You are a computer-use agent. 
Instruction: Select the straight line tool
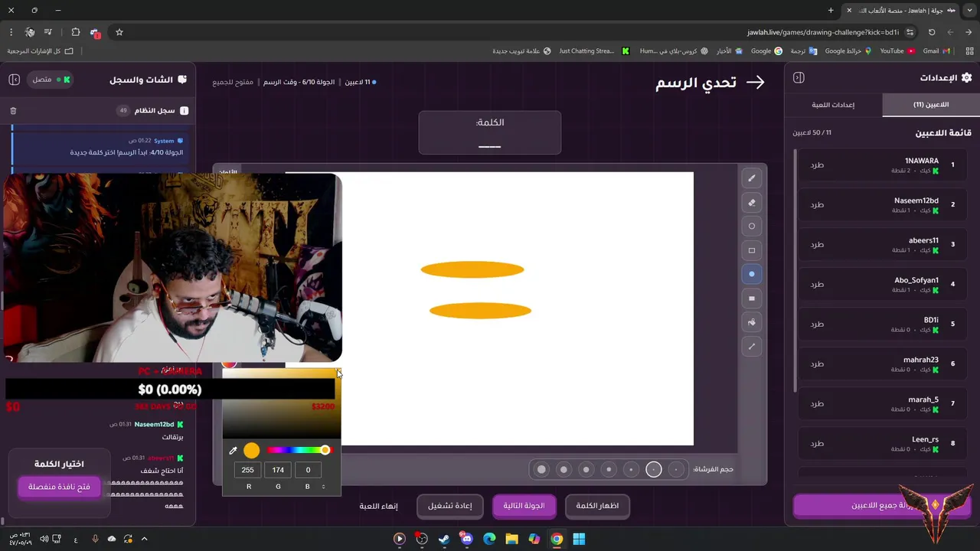(x=751, y=347)
